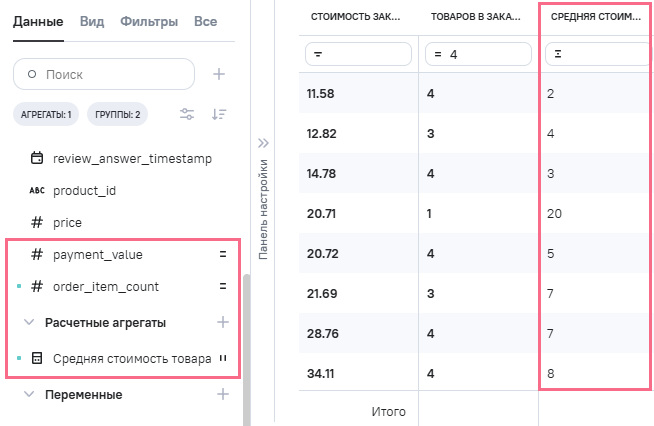
Task: Click the Группы: 2 chip
Action: tap(118, 115)
